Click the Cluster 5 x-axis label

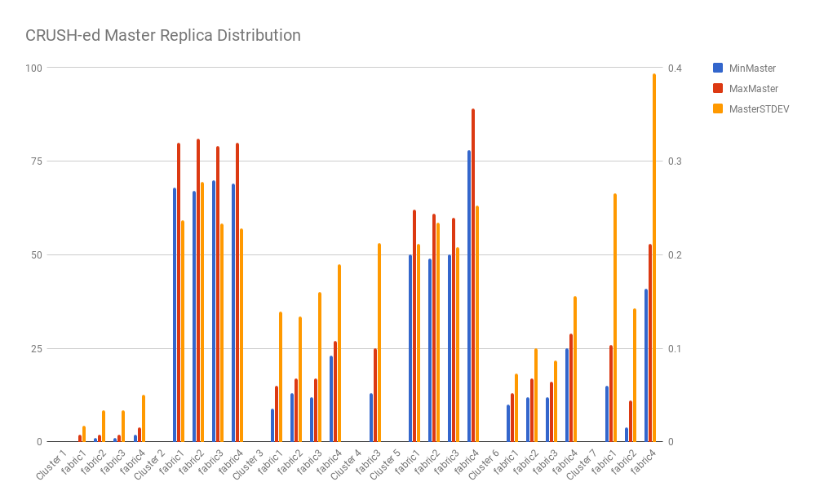pos(385,462)
